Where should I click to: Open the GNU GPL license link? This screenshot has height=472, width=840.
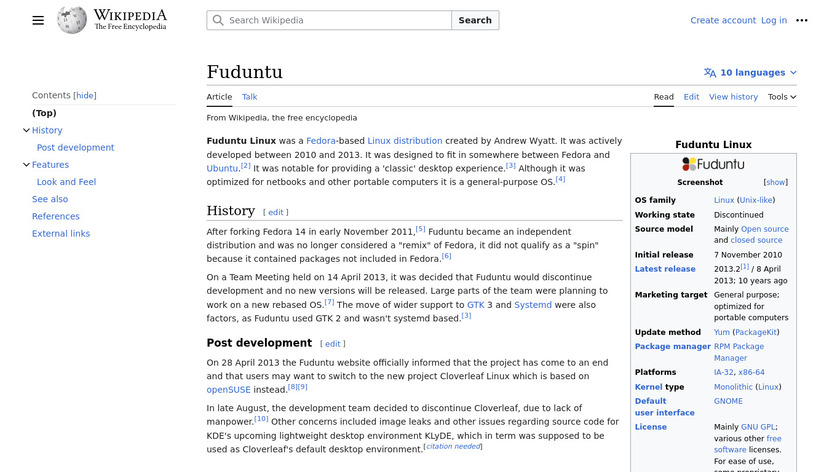[758, 427]
